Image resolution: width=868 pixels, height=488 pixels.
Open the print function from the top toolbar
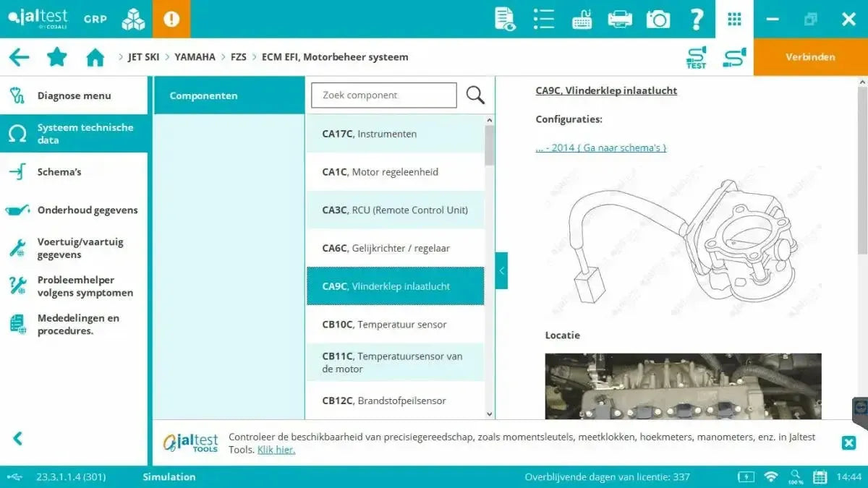click(619, 19)
